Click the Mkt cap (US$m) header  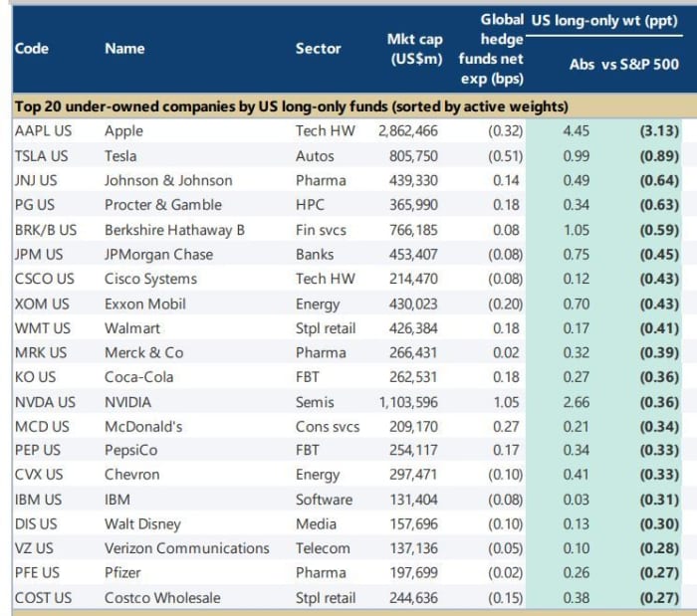[416, 49]
